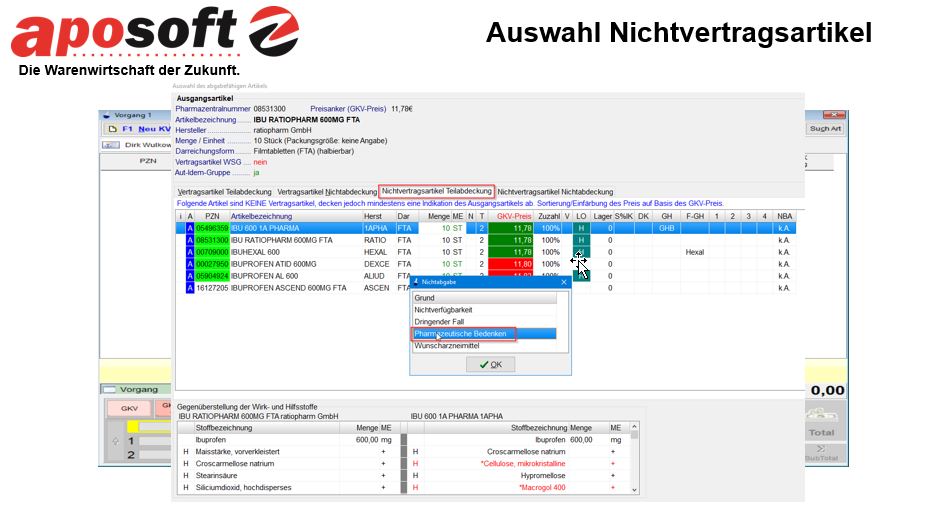
Task: Select row IBUPROFEN ATID 600MG
Action: tap(486, 264)
